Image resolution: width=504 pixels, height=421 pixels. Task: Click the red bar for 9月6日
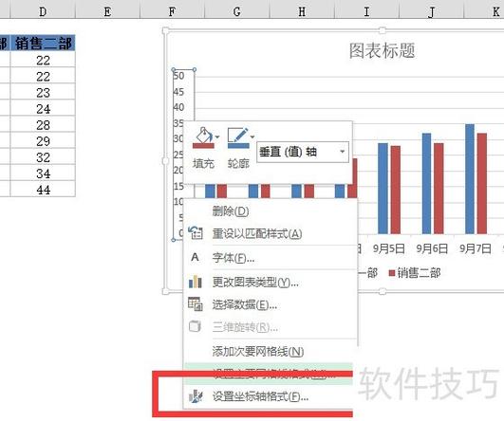point(439,189)
